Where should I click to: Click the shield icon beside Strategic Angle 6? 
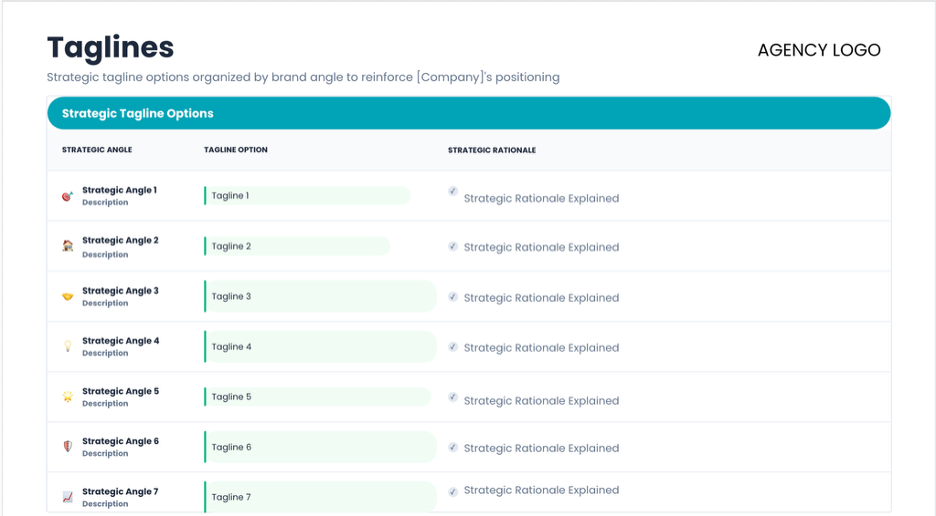(x=67, y=446)
